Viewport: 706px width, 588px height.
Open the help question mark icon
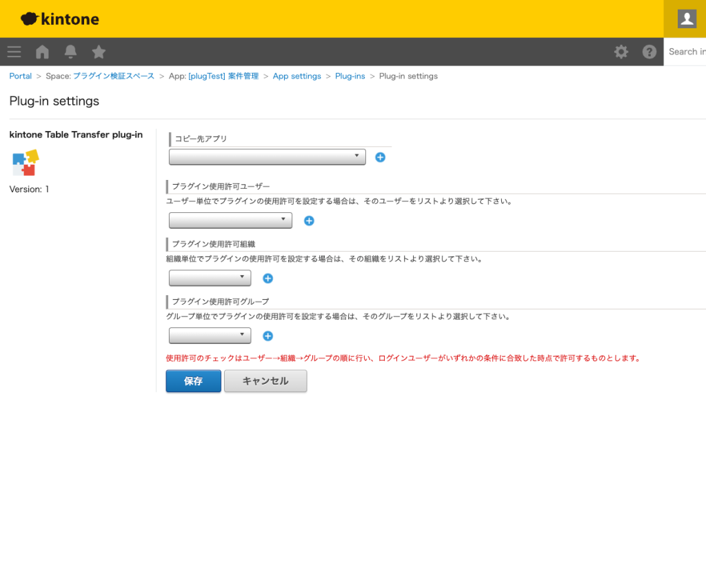(x=649, y=52)
